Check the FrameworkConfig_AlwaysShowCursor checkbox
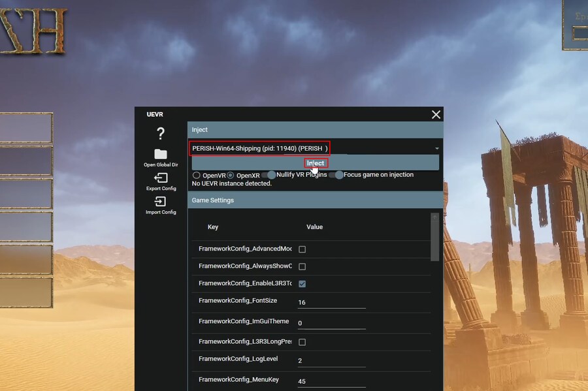The width and height of the screenshot is (588, 391). tap(302, 266)
